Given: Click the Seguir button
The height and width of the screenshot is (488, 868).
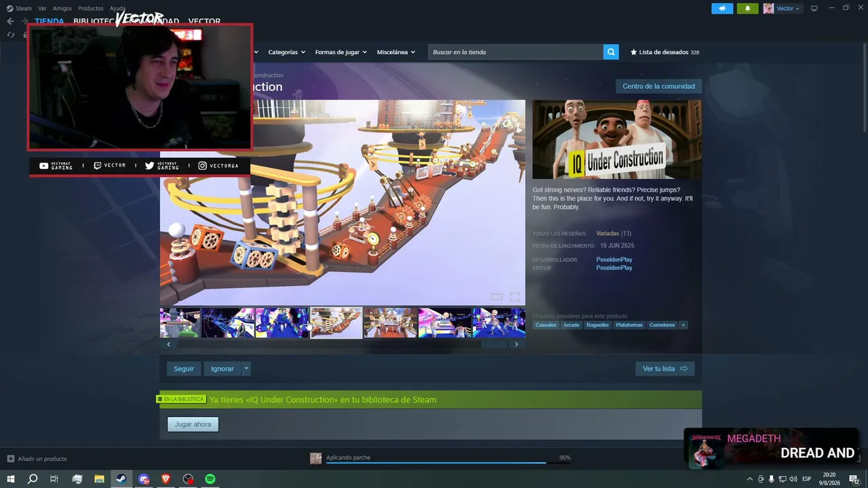Looking at the screenshot, I should 184,369.
